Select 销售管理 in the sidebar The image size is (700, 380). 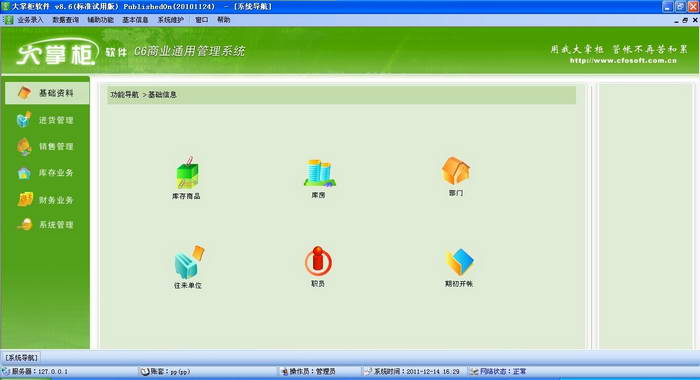click(45, 146)
